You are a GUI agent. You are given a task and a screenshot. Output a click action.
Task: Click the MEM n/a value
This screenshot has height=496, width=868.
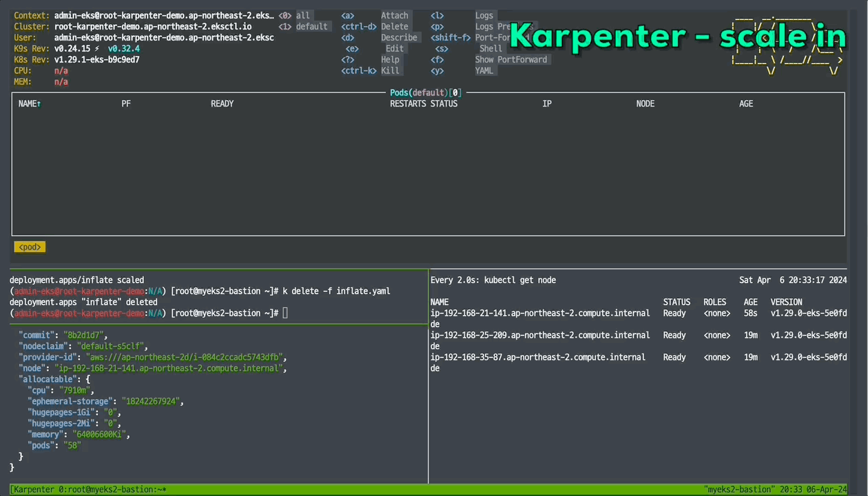(x=61, y=81)
